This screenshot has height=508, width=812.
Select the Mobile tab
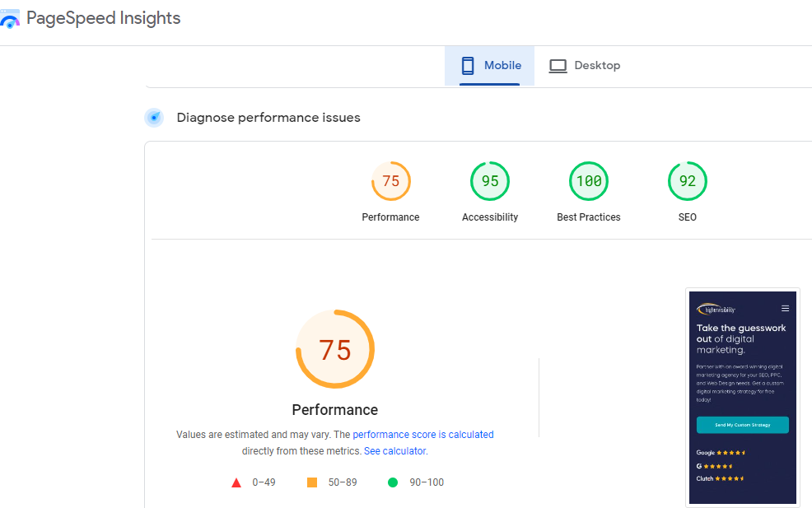pyautogui.click(x=489, y=65)
